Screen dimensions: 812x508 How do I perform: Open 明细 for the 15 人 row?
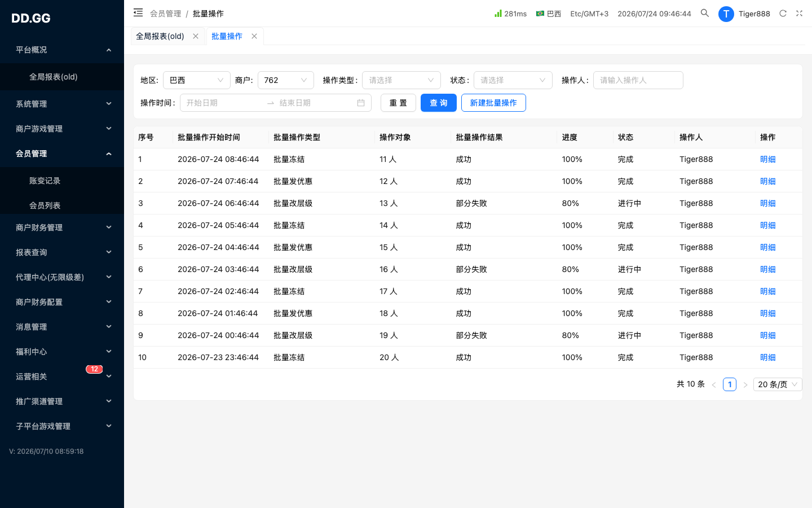click(768, 247)
